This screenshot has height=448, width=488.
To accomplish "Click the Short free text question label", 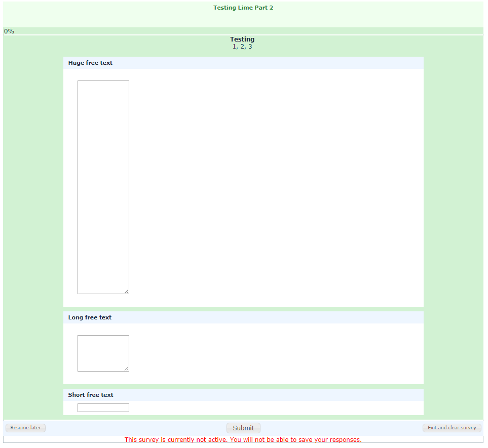I will pos(91,395).
